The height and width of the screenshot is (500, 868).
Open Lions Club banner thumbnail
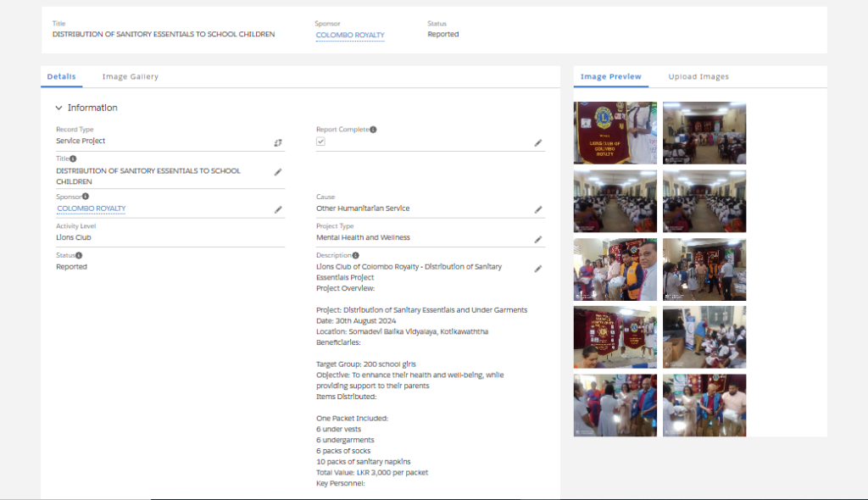point(615,133)
